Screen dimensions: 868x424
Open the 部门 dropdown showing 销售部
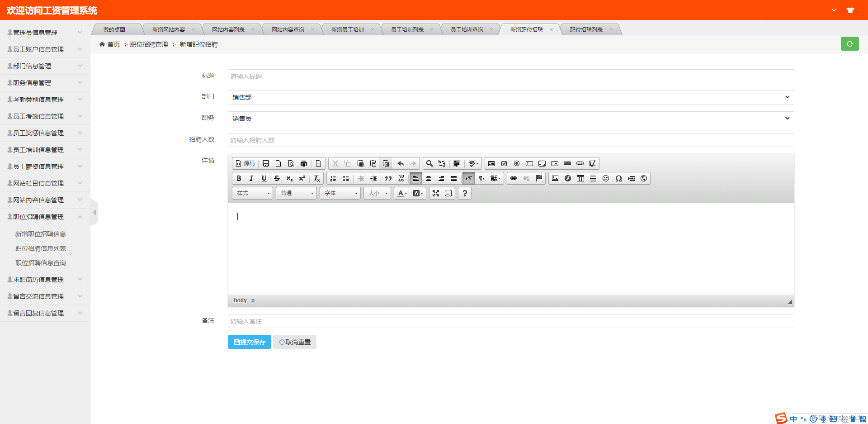[511, 97]
